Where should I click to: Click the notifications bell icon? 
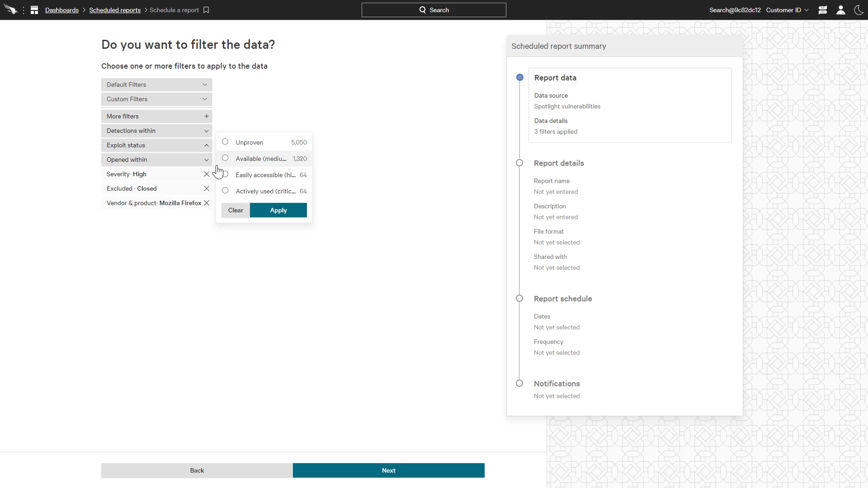tap(823, 10)
